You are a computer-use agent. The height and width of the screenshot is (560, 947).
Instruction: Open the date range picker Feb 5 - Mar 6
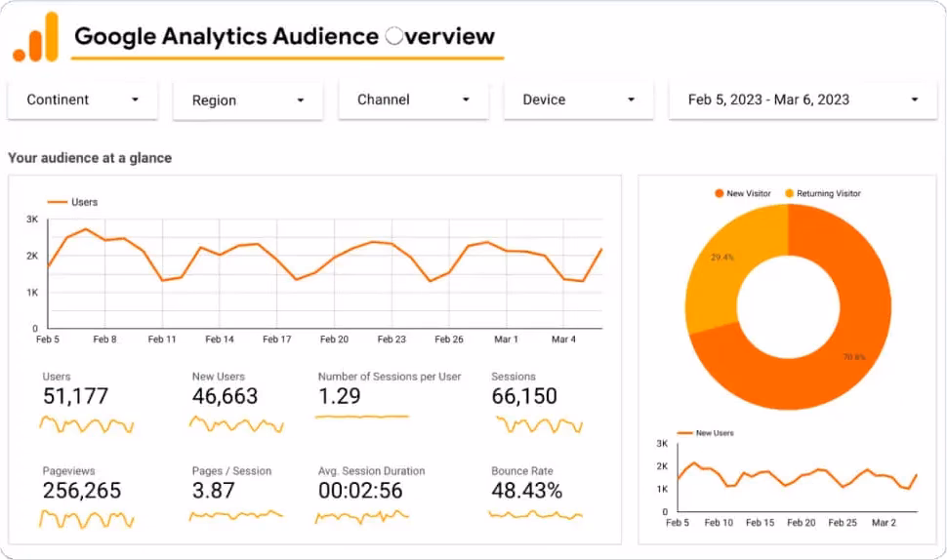803,100
